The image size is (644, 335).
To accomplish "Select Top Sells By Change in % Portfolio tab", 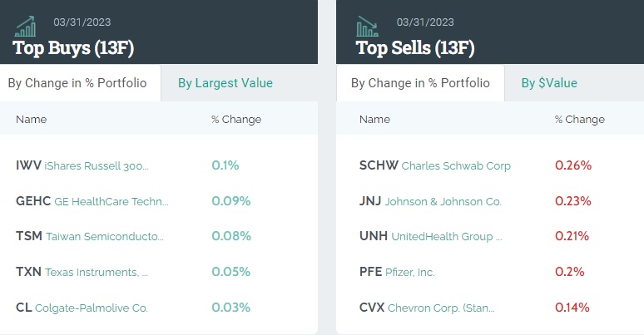I will (420, 83).
